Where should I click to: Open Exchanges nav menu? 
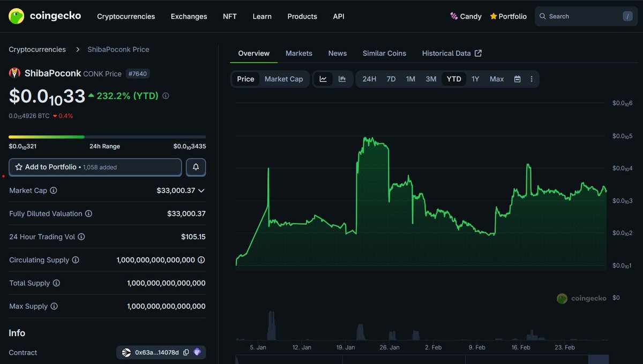click(x=189, y=17)
